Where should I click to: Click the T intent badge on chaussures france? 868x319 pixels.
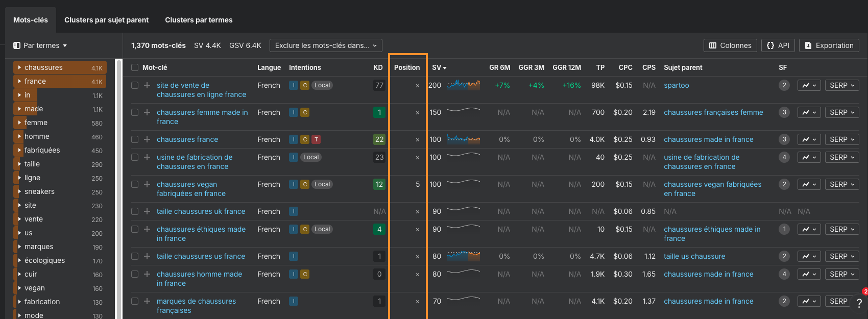316,139
